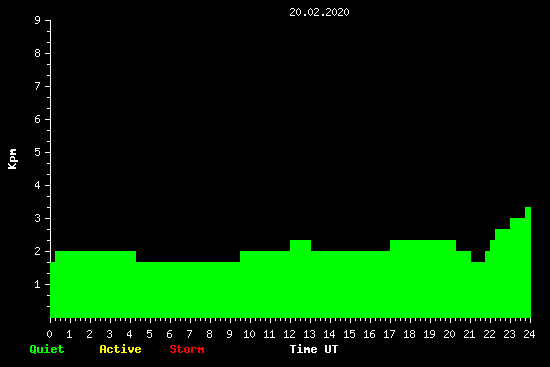
Task: Click hour 17 on time axis
Action: [x=389, y=334]
